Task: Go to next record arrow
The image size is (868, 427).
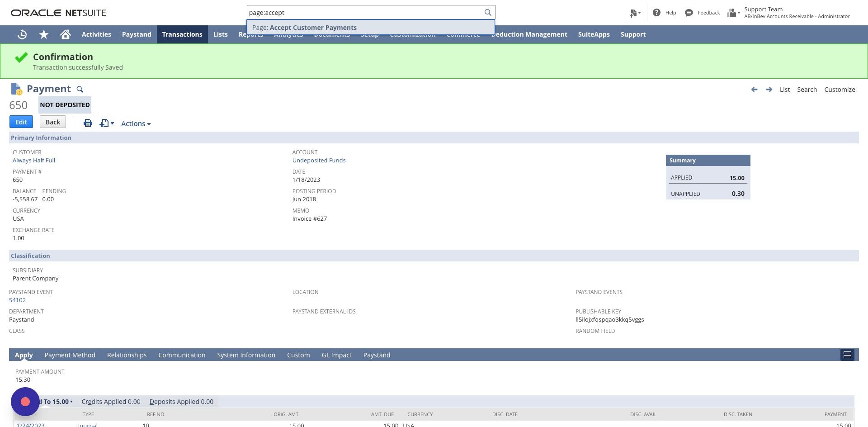Action: point(769,90)
